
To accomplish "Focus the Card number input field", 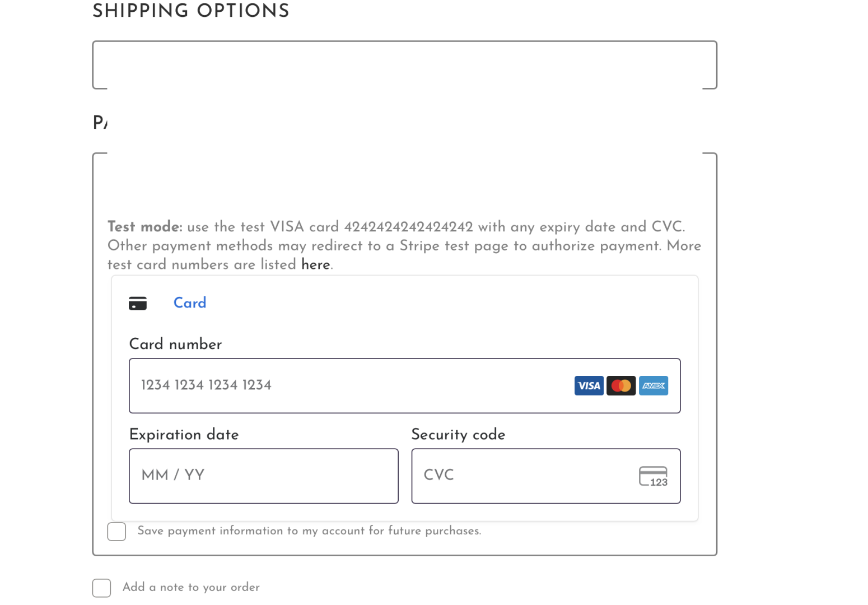I will (x=347, y=386).
